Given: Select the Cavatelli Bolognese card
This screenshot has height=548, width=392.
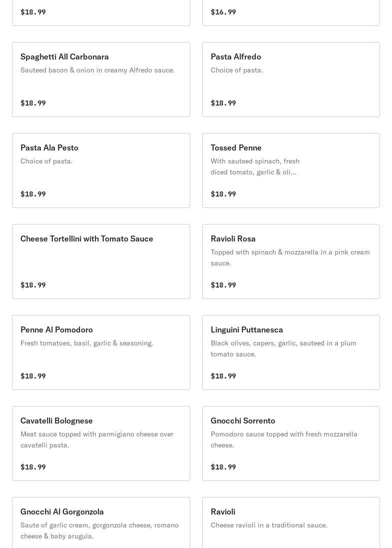Looking at the screenshot, I should 101,443.
